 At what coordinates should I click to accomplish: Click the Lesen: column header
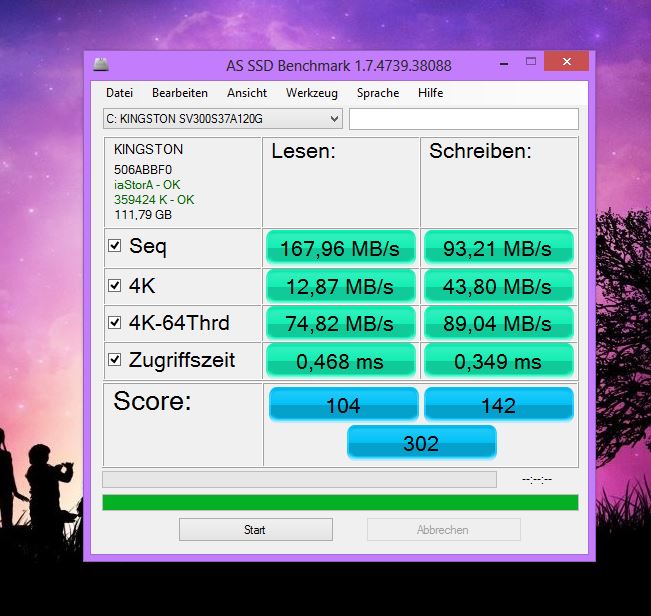[x=303, y=151]
